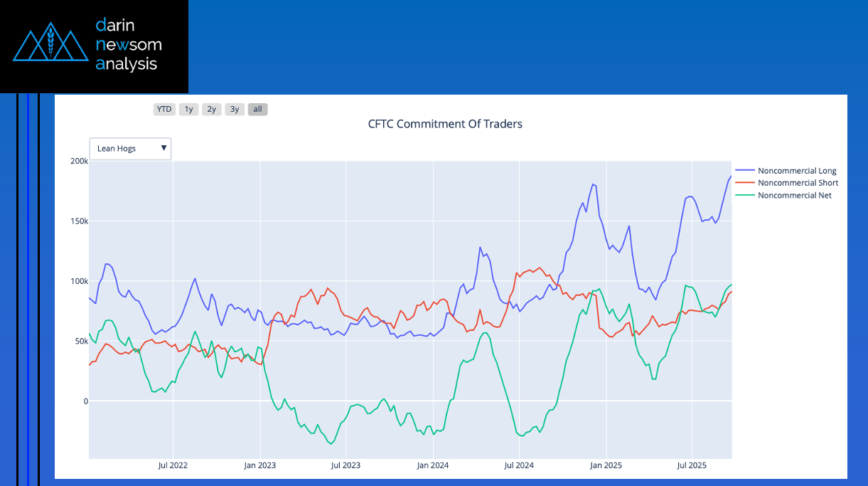Hide the Noncommercial Short series via legend
This screenshot has height=486, width=868.
798,183
